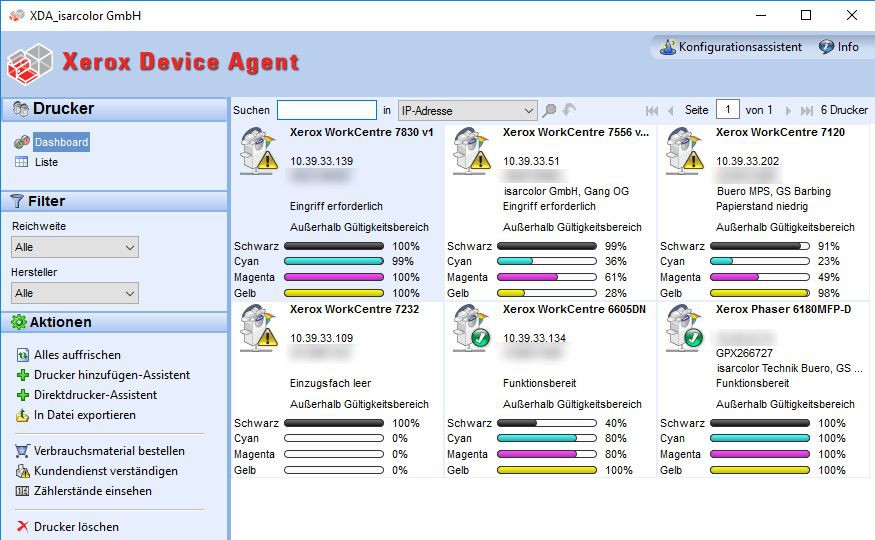
Task: Click the Schwarz toner bar of WorkCentre 6605DN
Action: tap(547, 423)
